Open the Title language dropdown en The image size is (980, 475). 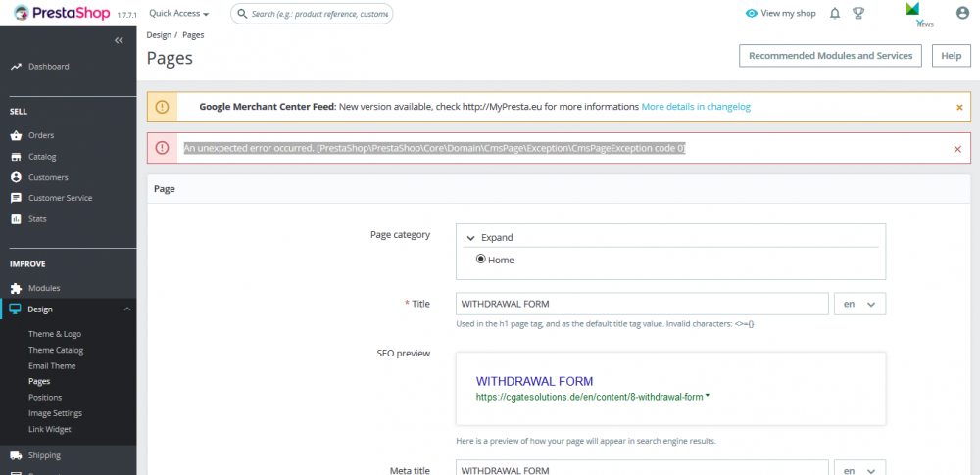point(860,304)
